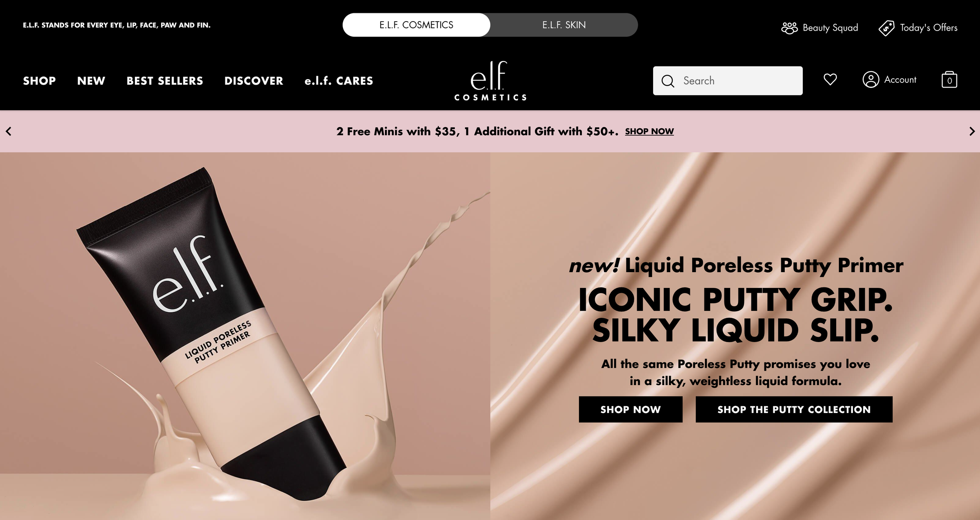
Task: Switch to E.L.F. SKIN toggle
Action: [x=564, y=25]
